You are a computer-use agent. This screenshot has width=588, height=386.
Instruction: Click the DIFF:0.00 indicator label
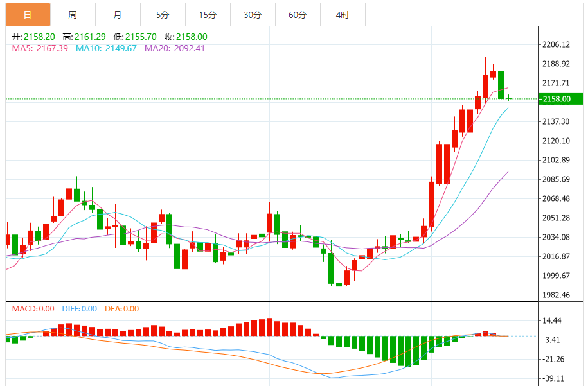(80, 309)
